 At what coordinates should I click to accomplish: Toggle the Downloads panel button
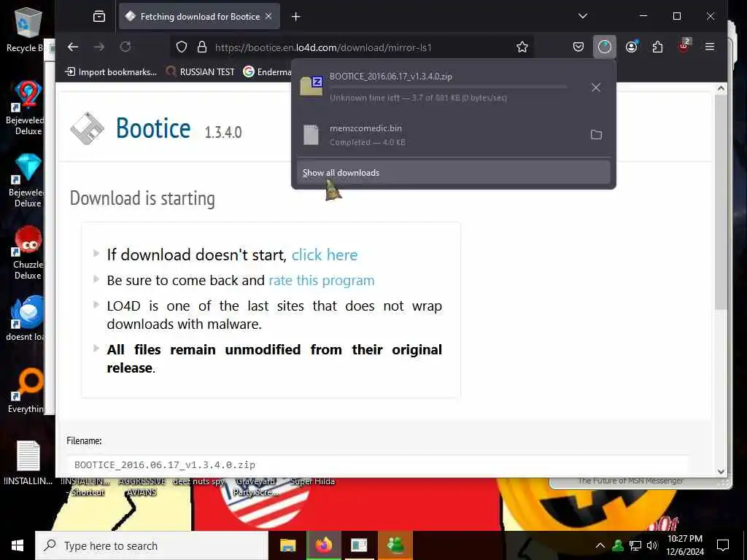[605, 47]
